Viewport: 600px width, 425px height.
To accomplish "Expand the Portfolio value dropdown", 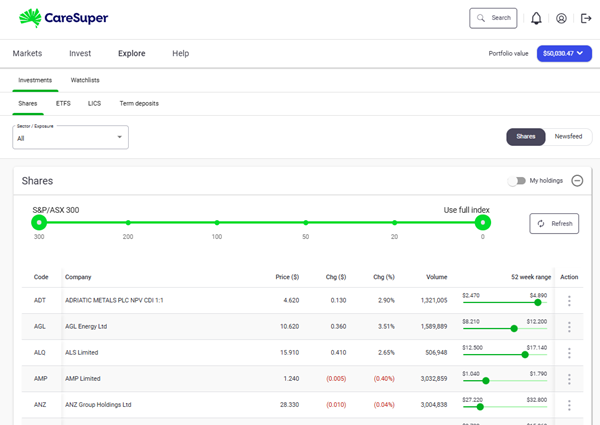I will 564,54.
